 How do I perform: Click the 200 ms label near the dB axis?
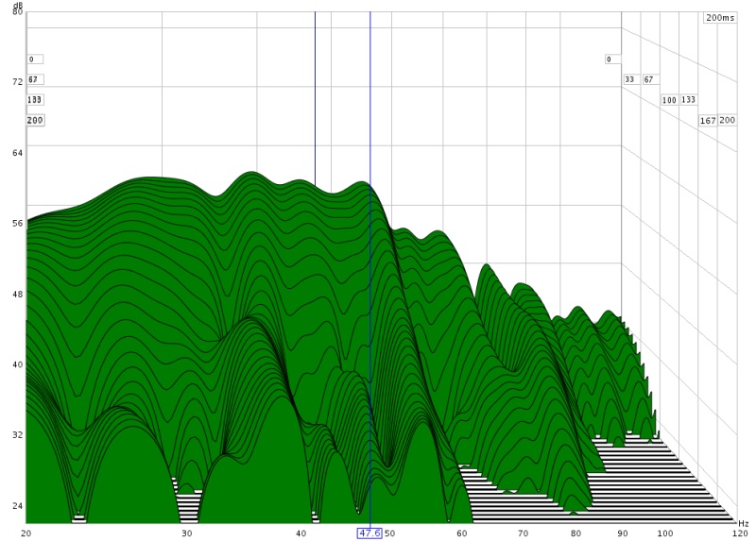[35, 121]
